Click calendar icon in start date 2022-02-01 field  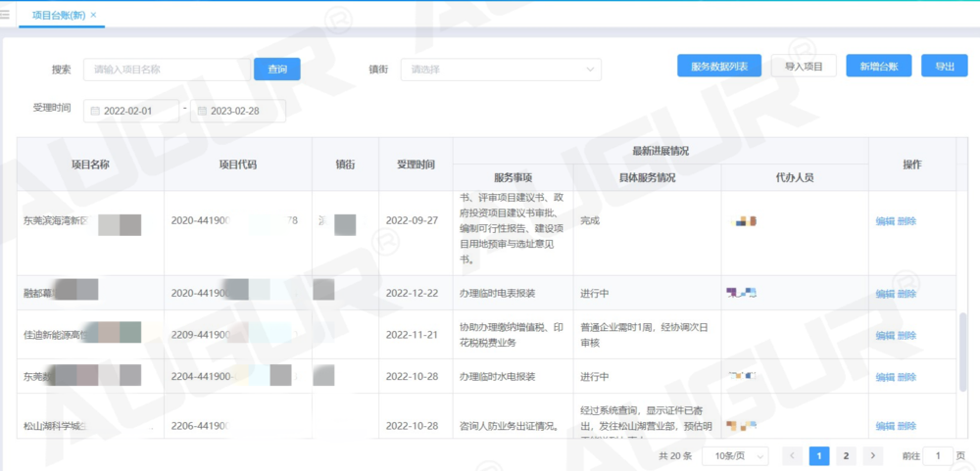(x=95, y=112)
